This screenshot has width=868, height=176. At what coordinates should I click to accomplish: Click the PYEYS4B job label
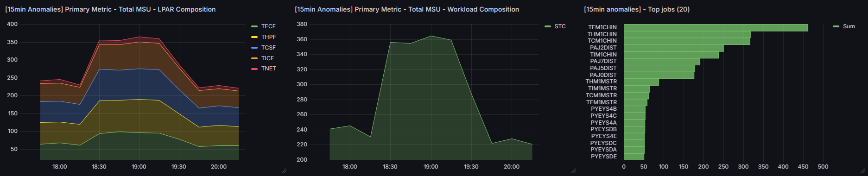click(603, 109)
